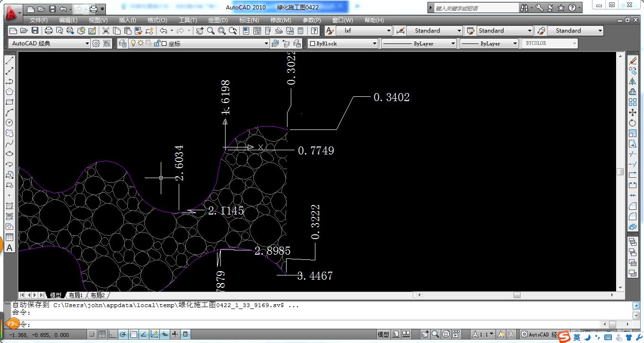Screen dimensions: 644x343
Task: Open the 文件(F) menu
Action: [39, 20]
